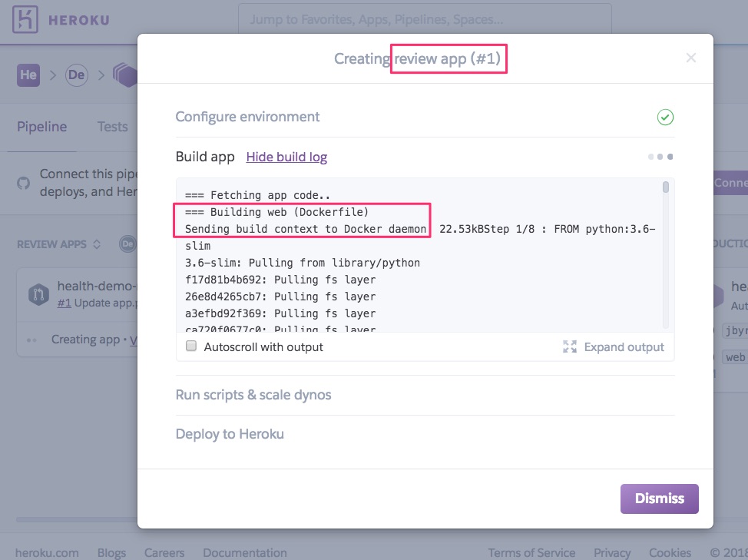Open the Documentation footer link
This screenshot has width=748, height=560.
coord(244,552)
